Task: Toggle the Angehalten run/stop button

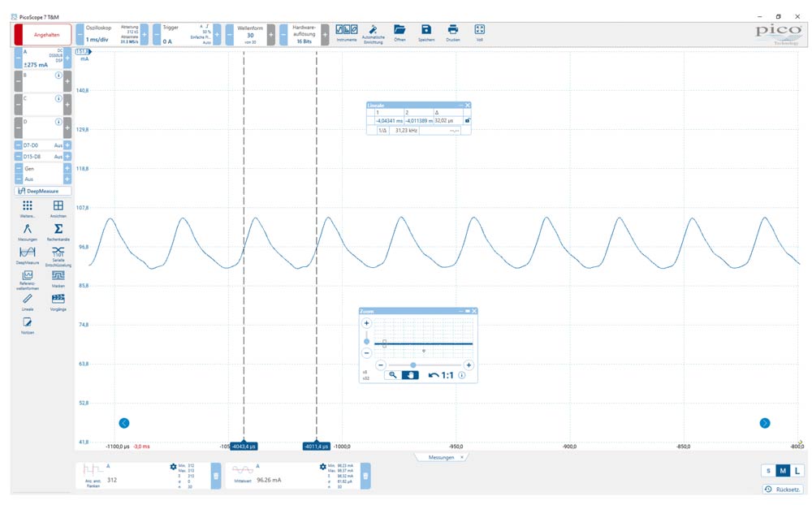Action: [x=42, y=35]
